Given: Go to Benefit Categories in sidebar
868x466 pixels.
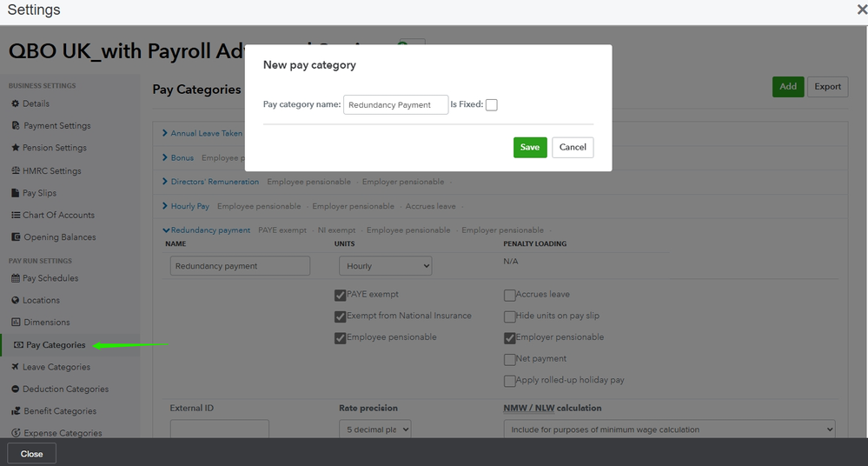Looking at the screenshot, I should [x=59, y=411].
